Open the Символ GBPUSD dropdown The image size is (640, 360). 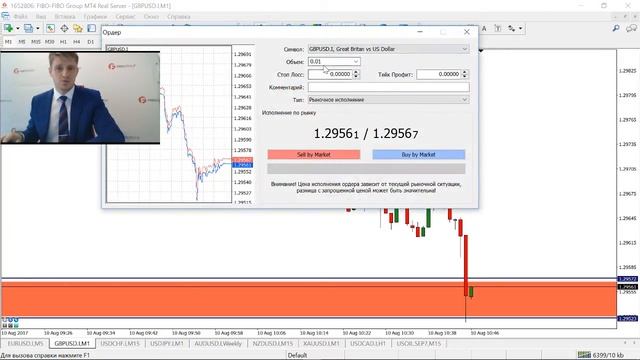[388, 49]
